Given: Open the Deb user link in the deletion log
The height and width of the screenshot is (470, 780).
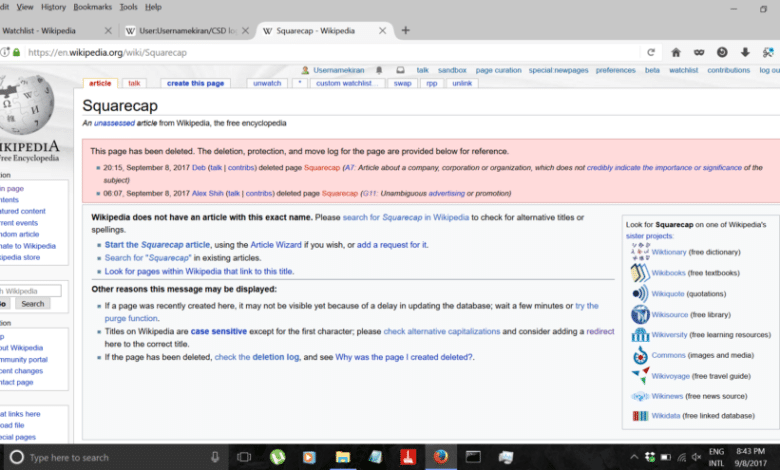Looking at the screenshot, I should coord(199,168).
